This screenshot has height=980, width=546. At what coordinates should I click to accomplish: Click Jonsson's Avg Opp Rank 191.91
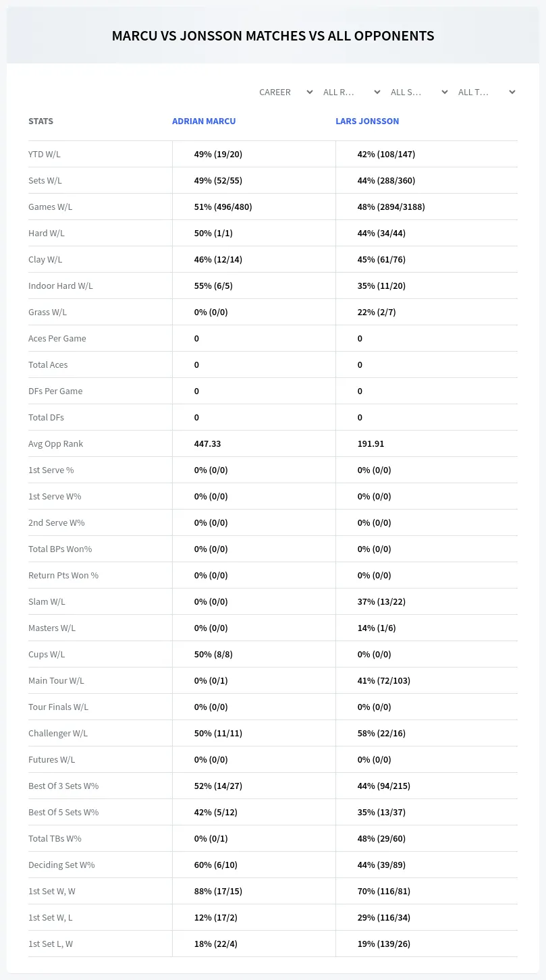pos(371,443)
